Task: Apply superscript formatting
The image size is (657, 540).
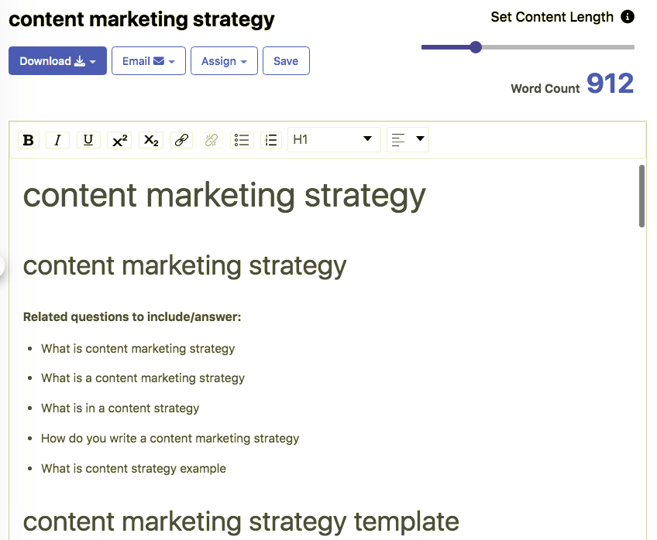Action: (120, 140)
